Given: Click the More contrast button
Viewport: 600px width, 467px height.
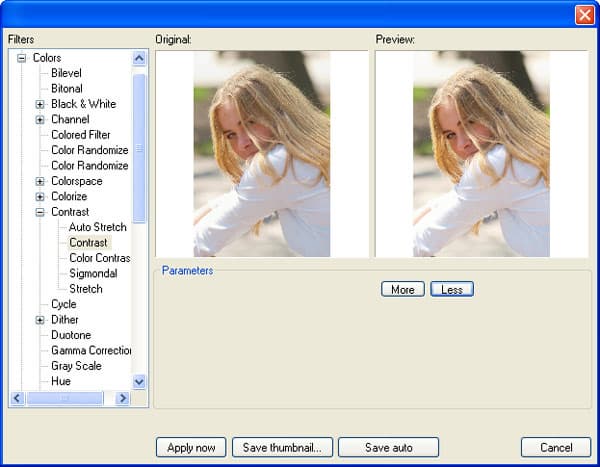Looking at the screenshot, I should pos(403,289).
